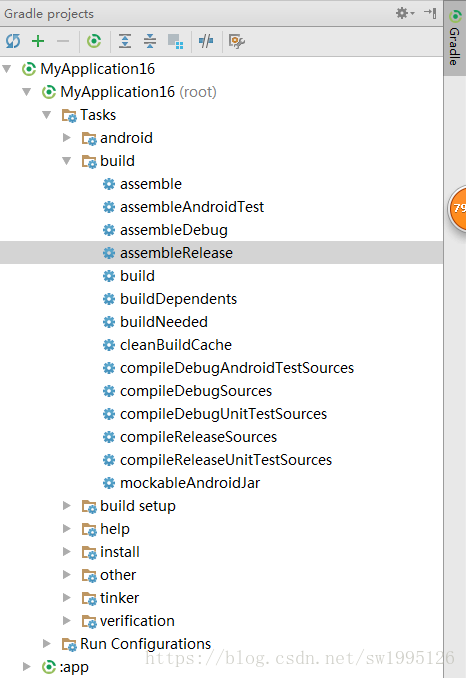Click gear icon beside buildNeeded
466x678 pixels.
(109, 322)
